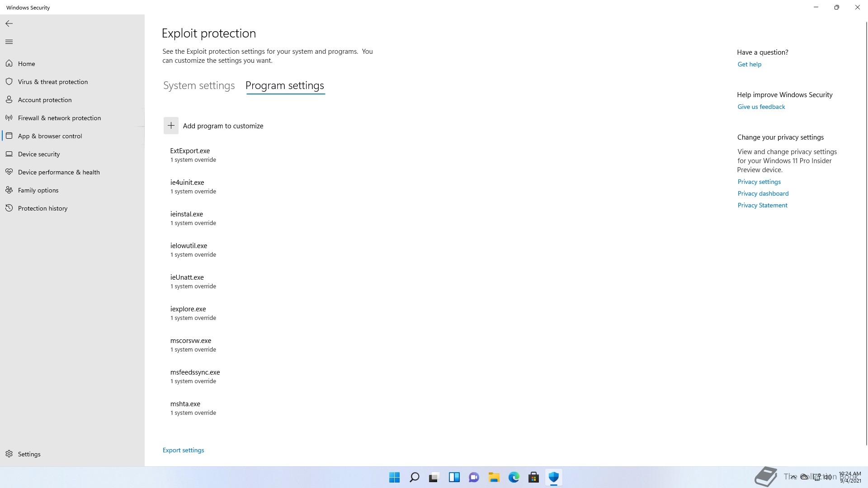This screenshot has width=868, height=488.
Task: Click the Home house icon
Action: click(x=9, y=64)
